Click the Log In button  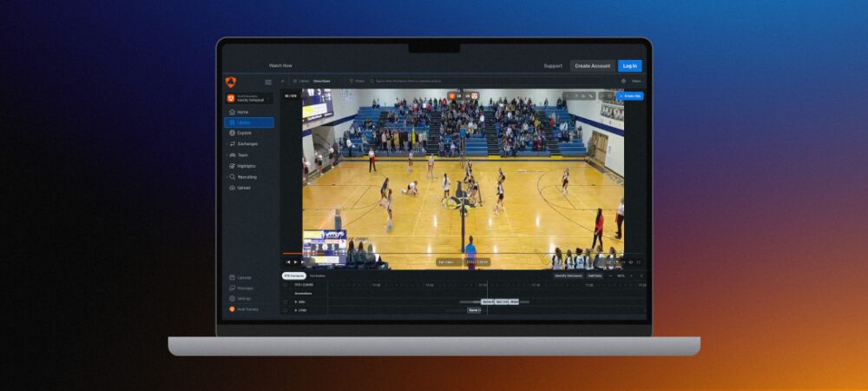[x=630, y=66]
